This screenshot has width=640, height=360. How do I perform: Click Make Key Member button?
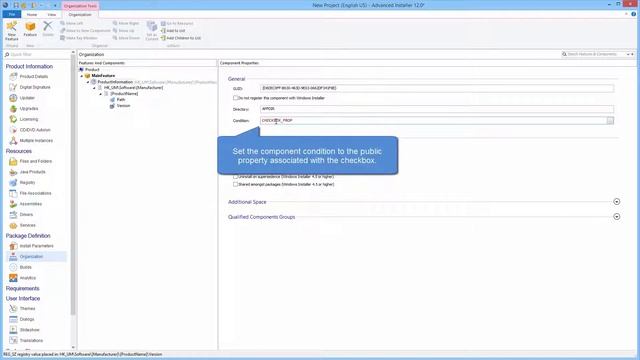point(79,38)
